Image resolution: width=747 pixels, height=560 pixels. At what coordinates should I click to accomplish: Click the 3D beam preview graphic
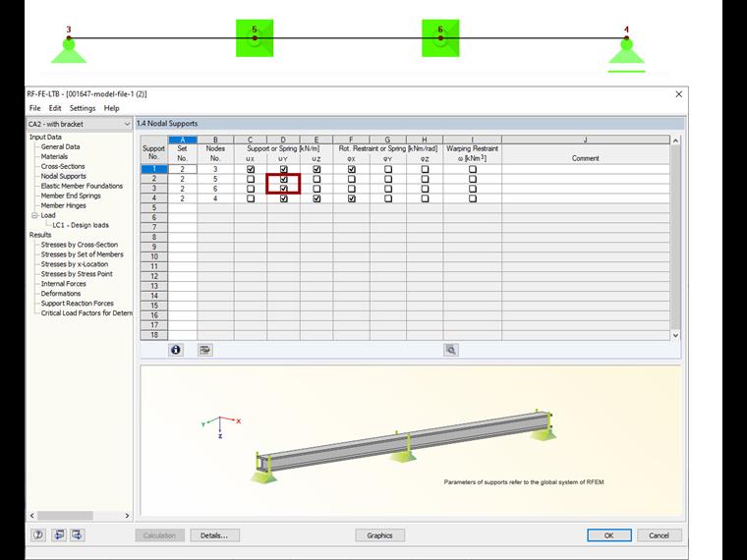[404, 446]
